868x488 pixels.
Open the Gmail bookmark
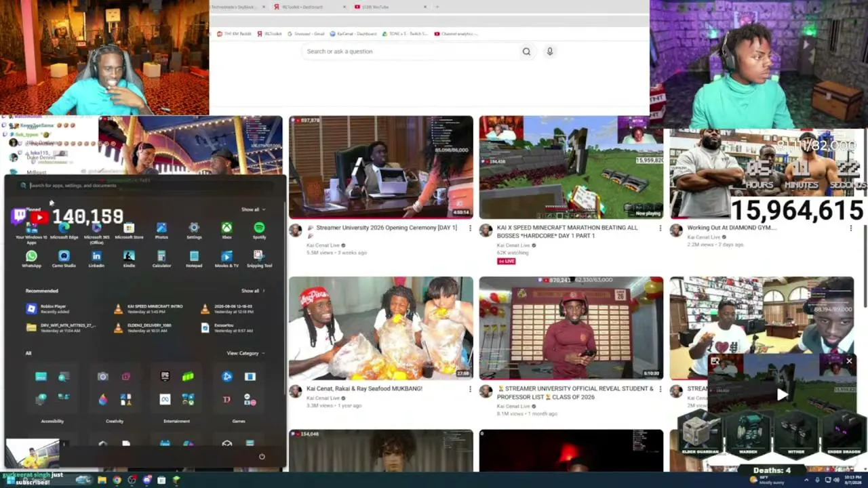[306, 34]
